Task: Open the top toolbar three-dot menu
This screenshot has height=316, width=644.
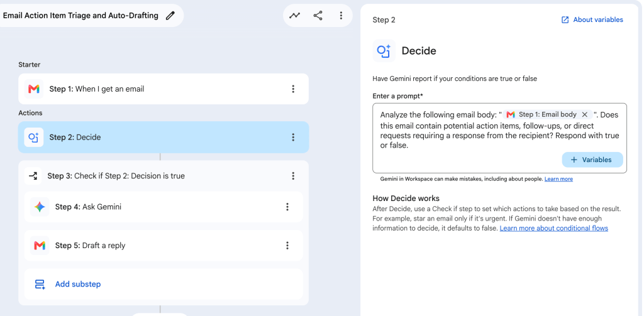Action: pyautogui.click(x=341, y=16)
